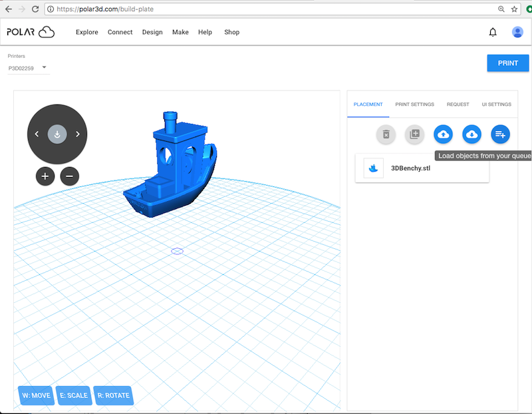Activate the W: MOVE tool
532x414 pixels.
click(x=36, y=395)
